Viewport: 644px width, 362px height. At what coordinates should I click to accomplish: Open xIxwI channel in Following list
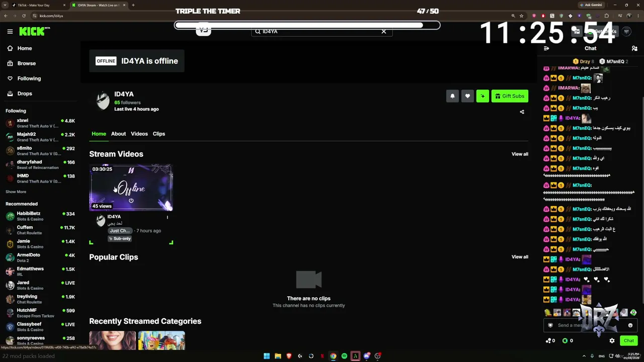(x=40, y=123)
